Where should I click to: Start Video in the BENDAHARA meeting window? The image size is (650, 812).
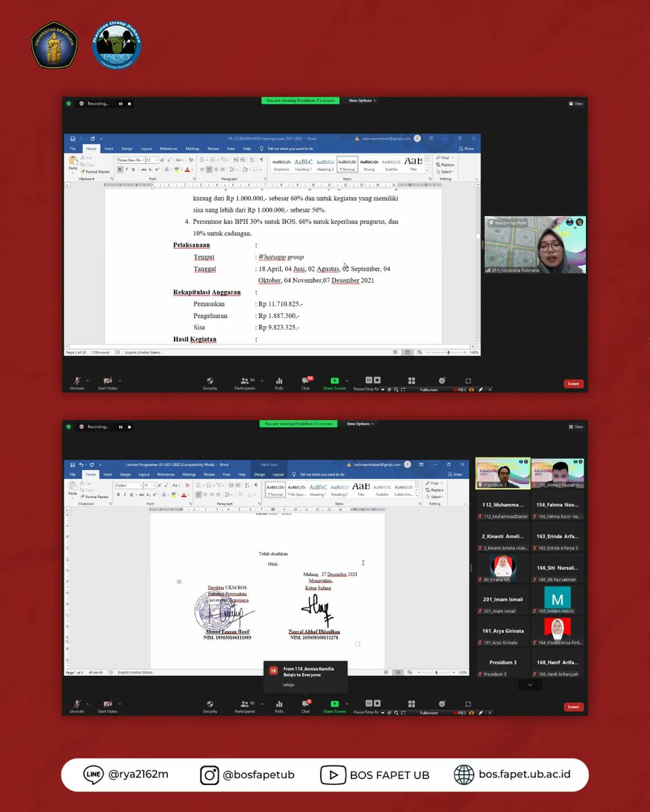click(x=108, y=384)
